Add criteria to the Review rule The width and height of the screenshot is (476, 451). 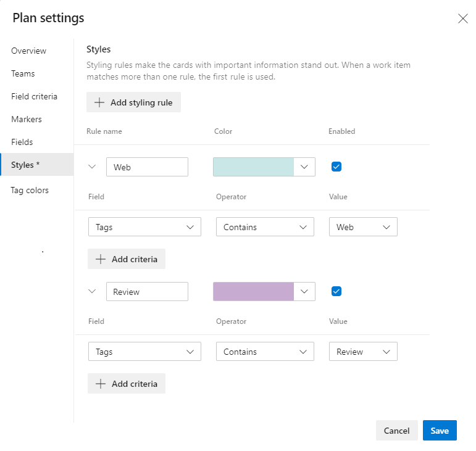[127, 384]
